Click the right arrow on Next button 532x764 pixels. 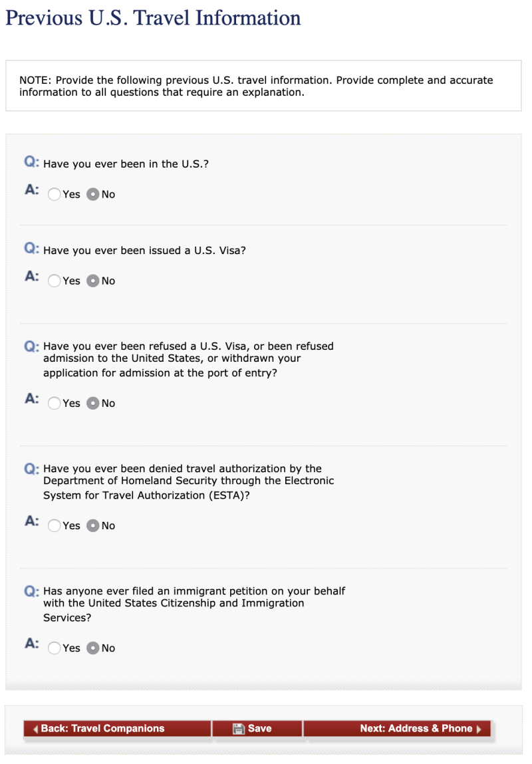click(479, 729)
